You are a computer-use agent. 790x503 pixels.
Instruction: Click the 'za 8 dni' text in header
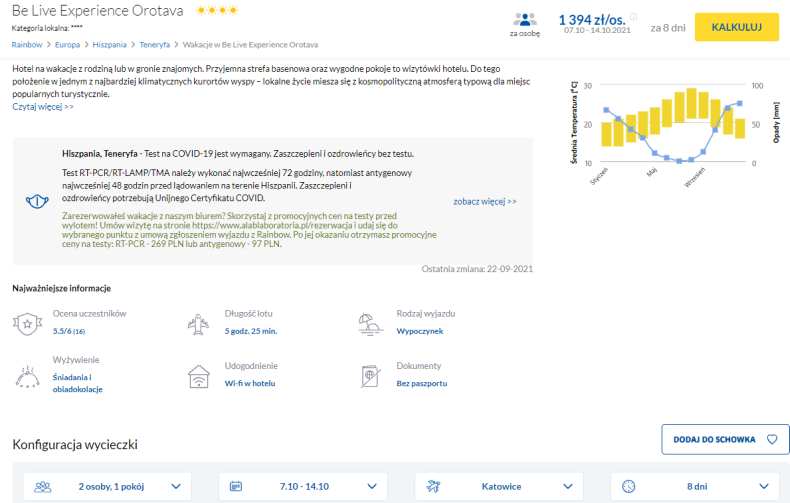pyautogui.click(x=668, y=28)
